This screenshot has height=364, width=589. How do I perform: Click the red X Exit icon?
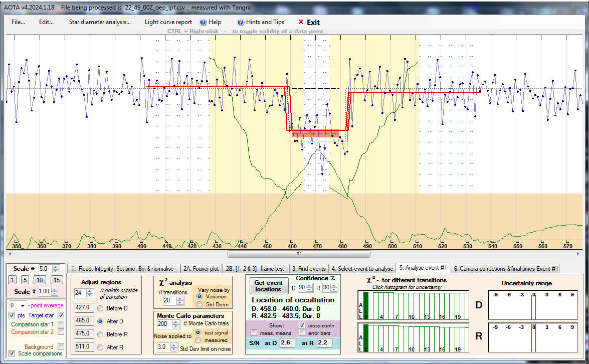(x=301, y=22)
